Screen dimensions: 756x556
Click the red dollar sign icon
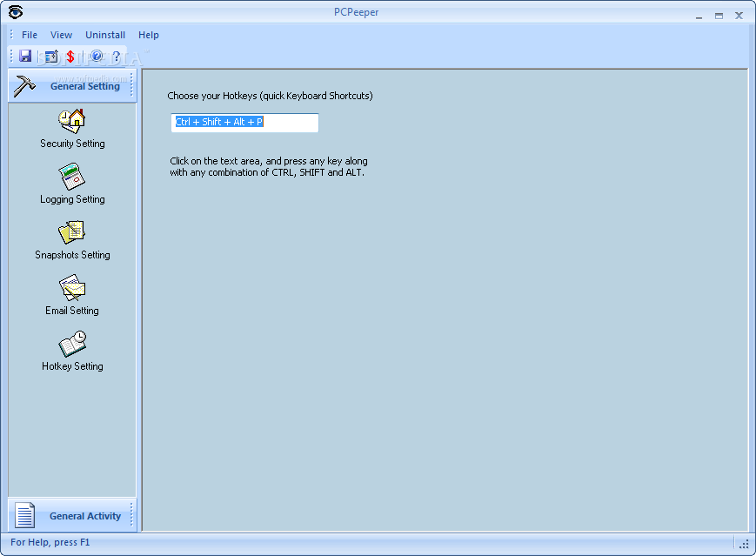70,57
